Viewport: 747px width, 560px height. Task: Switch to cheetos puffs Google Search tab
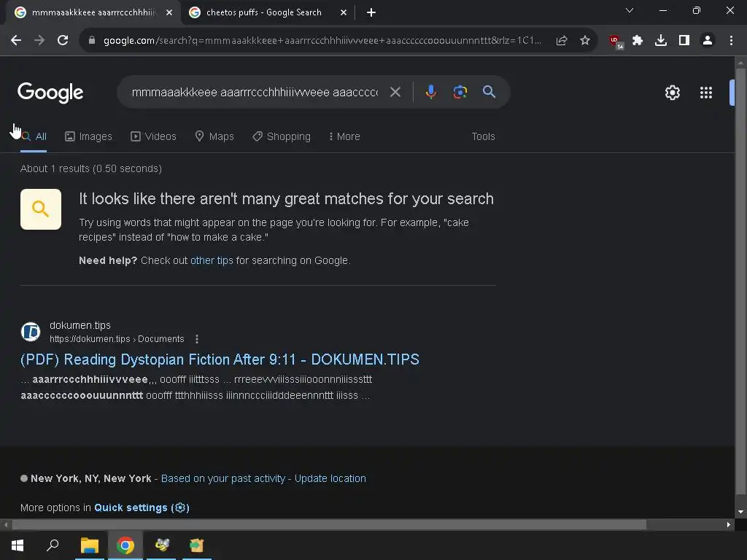coord(263,12)
